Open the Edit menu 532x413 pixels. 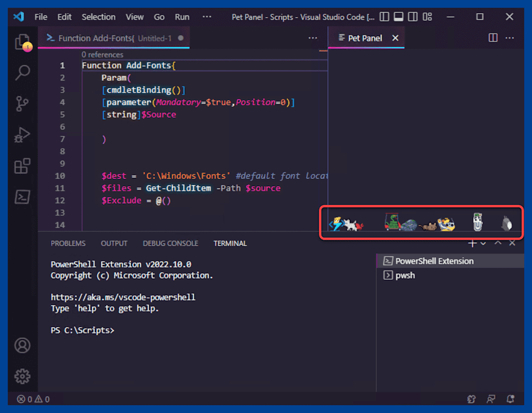point(64,17)
